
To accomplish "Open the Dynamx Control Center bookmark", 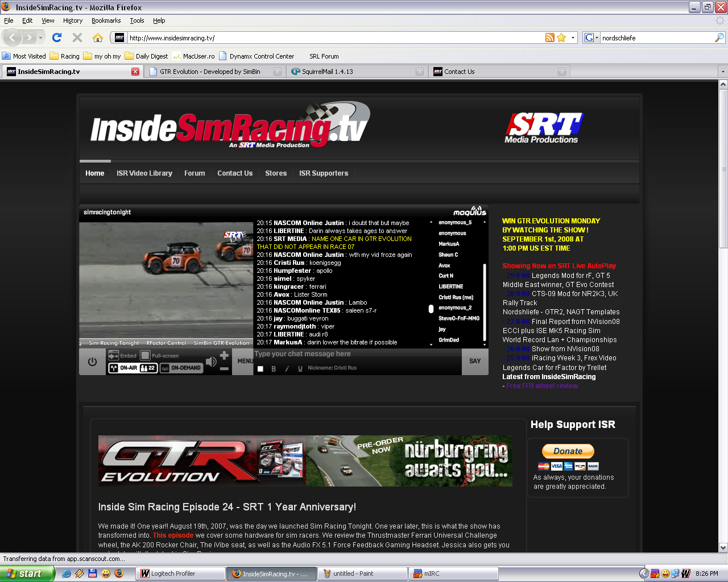I will (x=257, y=56).
